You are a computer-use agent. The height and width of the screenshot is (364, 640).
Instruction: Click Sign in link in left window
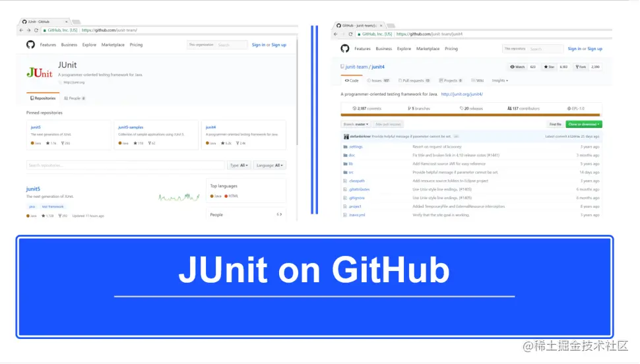259,45
